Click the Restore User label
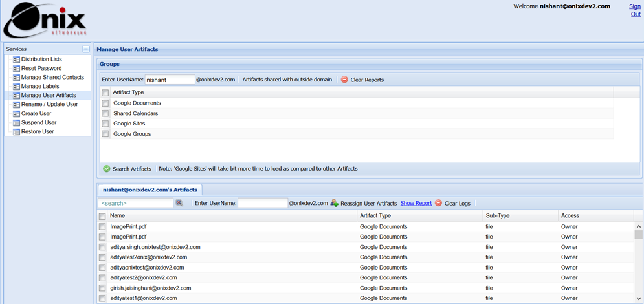The width and height of the screenshot is (644, 304). click(38, 131)
